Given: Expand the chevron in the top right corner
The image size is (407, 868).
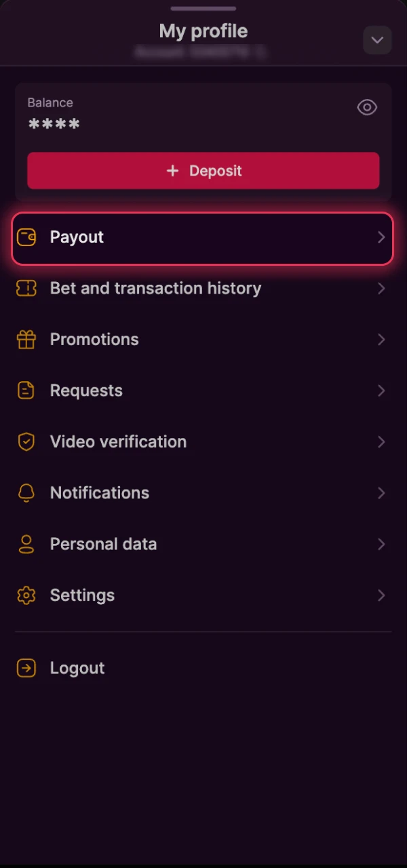Looking at the screenshot, I should click(x=377, y=40).
